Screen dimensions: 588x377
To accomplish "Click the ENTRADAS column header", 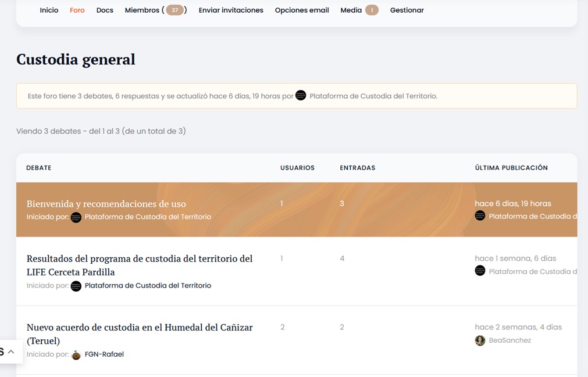I will pyautogui.click(x=357, y=168).
